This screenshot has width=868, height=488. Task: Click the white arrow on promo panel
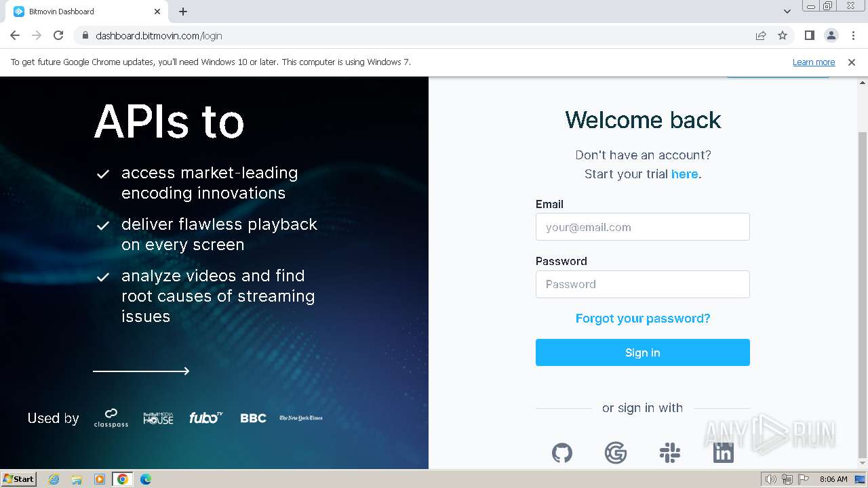[x=141, y=371]
